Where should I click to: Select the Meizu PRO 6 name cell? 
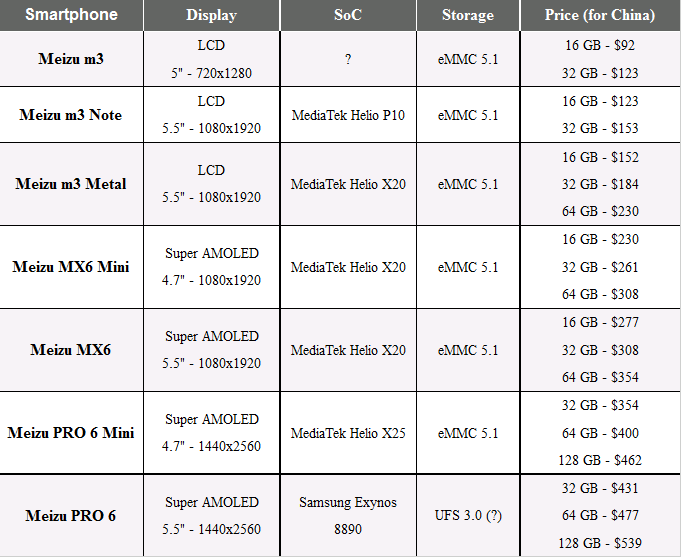coord(71,516)
